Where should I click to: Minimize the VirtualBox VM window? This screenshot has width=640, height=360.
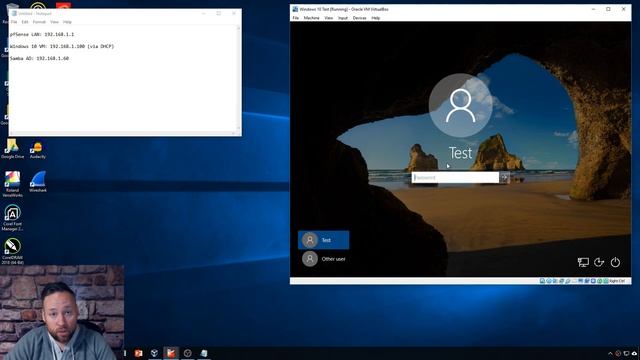click(593, 9)
